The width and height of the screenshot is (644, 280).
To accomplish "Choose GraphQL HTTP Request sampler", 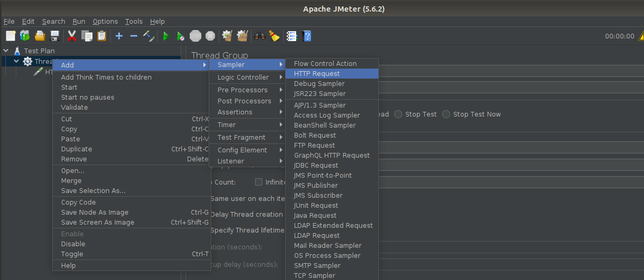I will [332, 155].
